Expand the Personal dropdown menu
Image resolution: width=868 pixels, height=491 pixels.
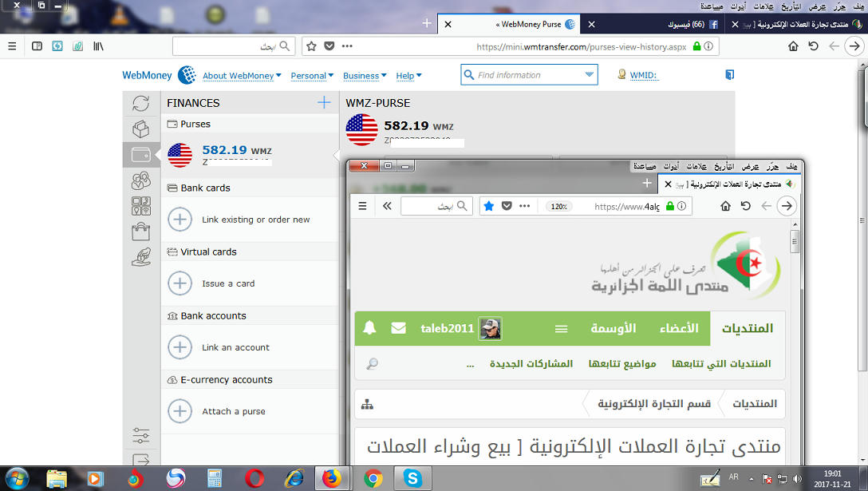coord(313,76)
